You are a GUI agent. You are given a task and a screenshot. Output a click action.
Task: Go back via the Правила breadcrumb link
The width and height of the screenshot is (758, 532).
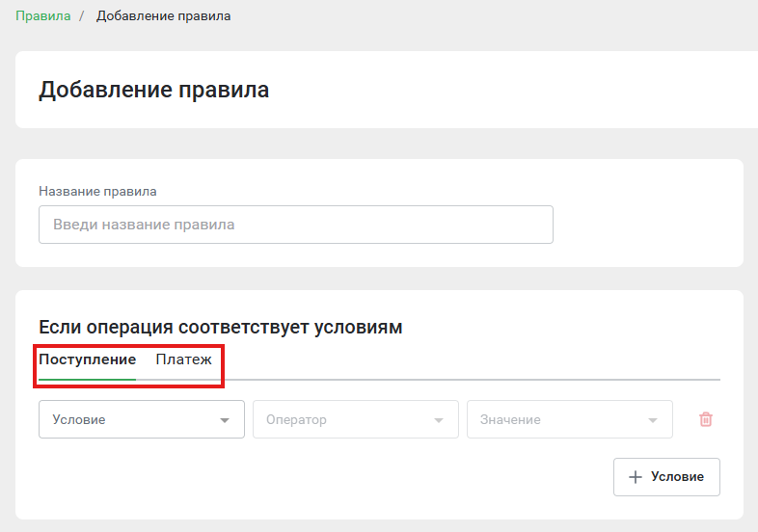coord(43,16)
